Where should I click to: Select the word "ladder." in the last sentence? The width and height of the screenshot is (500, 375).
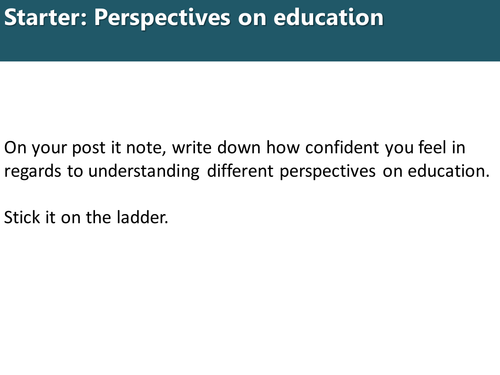pos(142,217)
